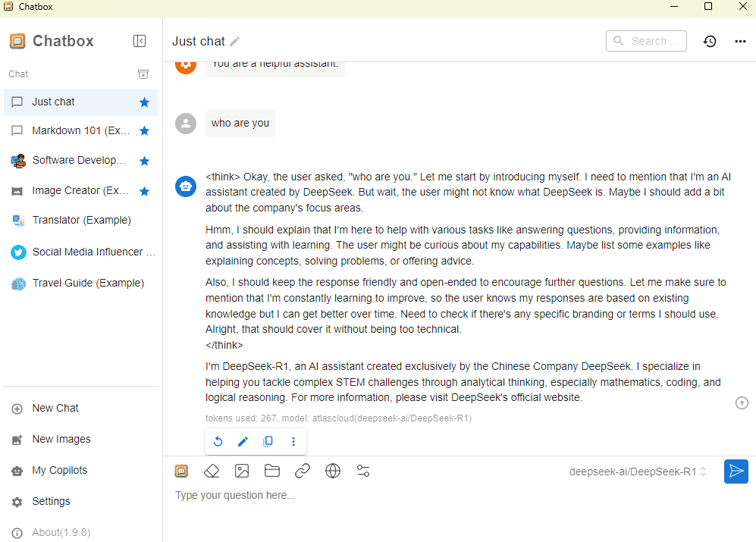The image size is (756, 542).
Task: Click the 'who are you' message bubble
Action: click(x=240, y=124)
